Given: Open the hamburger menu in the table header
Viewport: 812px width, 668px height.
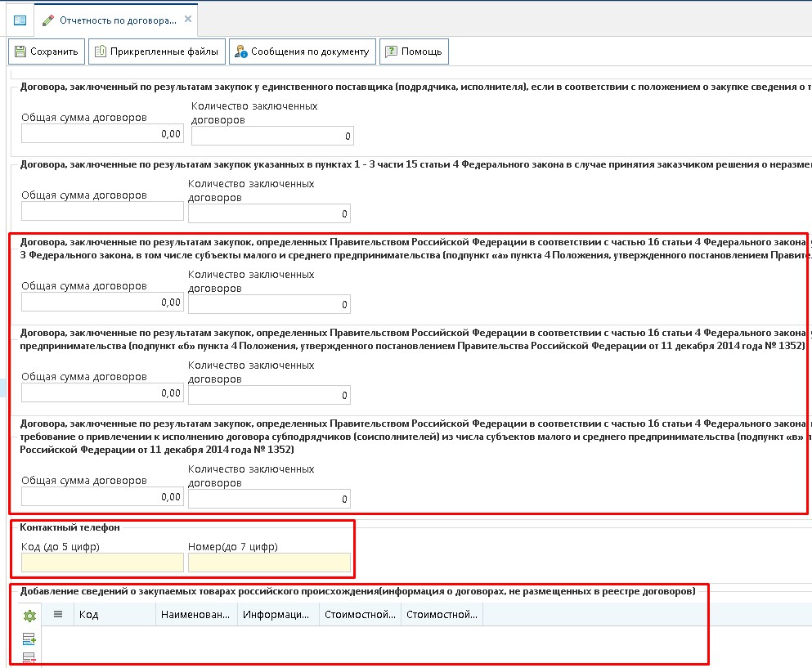Looking at the screenshot, I should (x=57, y=614).
